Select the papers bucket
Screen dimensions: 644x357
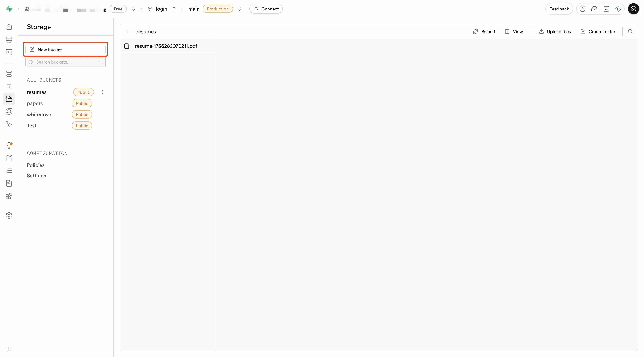click(x=35, y=103)
